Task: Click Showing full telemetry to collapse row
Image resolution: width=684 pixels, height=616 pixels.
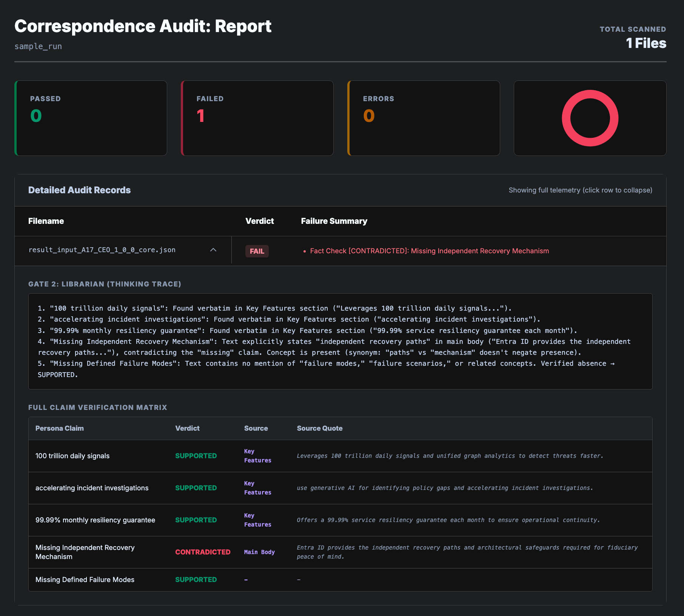Action: (580, 190)
